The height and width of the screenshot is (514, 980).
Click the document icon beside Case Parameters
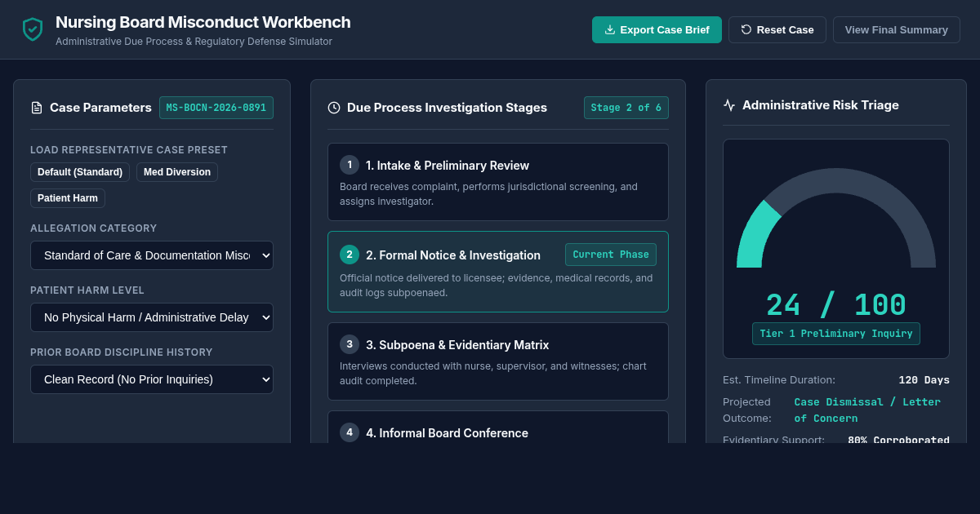coord(37,108)
